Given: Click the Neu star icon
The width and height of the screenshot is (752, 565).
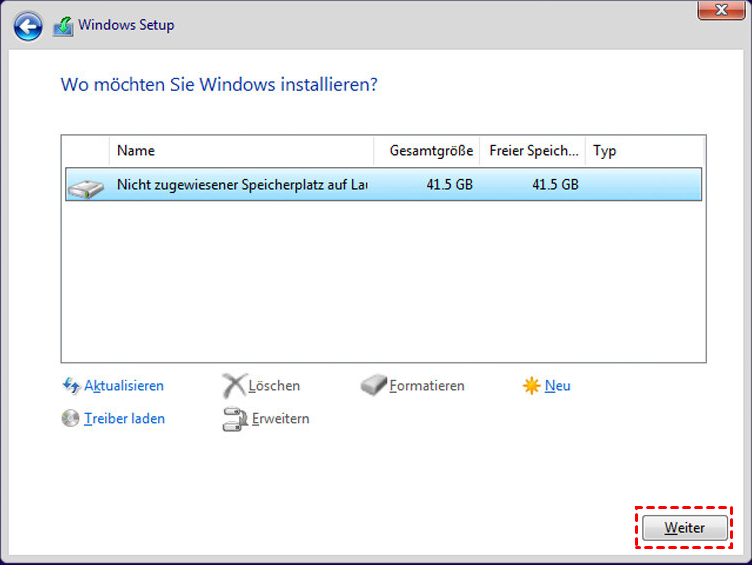Looking at the screenshot, I should click(x=531, y=385).
